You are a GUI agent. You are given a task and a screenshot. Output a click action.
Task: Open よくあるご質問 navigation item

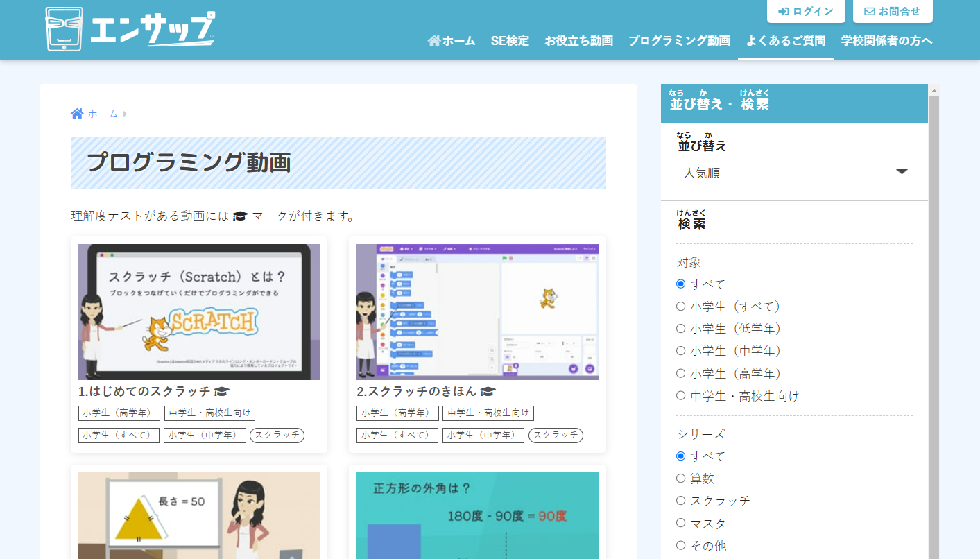pyautogui.click(x=786, y=41)
